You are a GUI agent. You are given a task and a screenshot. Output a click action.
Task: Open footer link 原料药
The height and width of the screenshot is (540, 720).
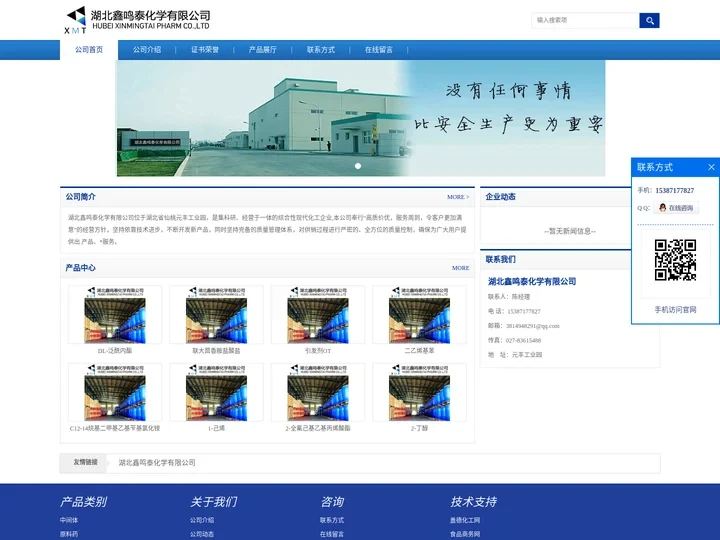pos(69,534)
